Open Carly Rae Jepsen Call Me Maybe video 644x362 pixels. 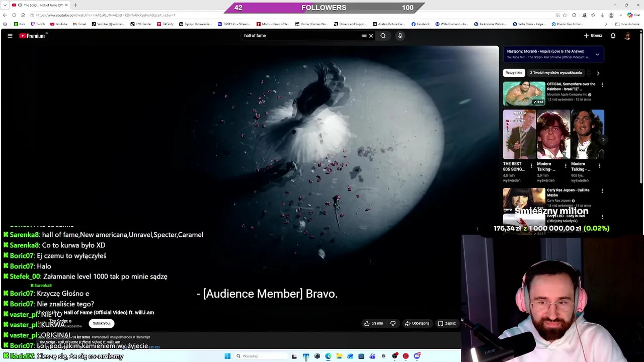point(524,200)
